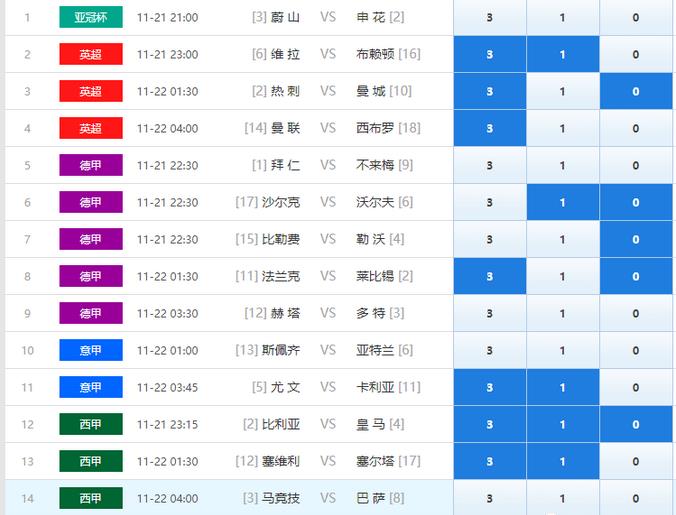Image resolution: width=676 pixels, height=515 pixels.
Task: Select the 1 option for 法兰克 vs 莱比锡
Action: pyautogui.click(x=563, y=277)
